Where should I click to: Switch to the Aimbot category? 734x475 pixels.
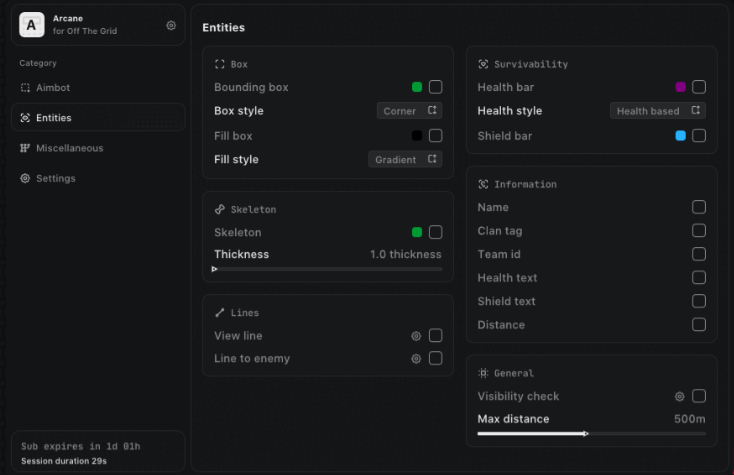pos(53,88)
